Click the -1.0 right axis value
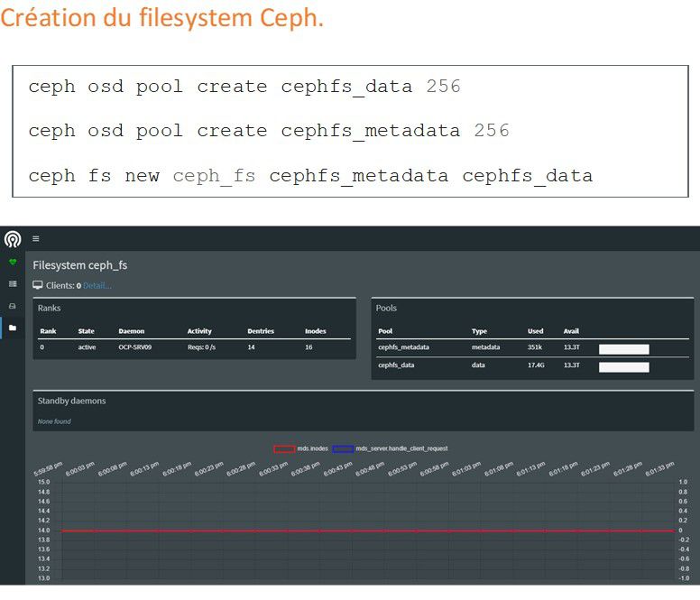700x600 pixels. [684, 578]
